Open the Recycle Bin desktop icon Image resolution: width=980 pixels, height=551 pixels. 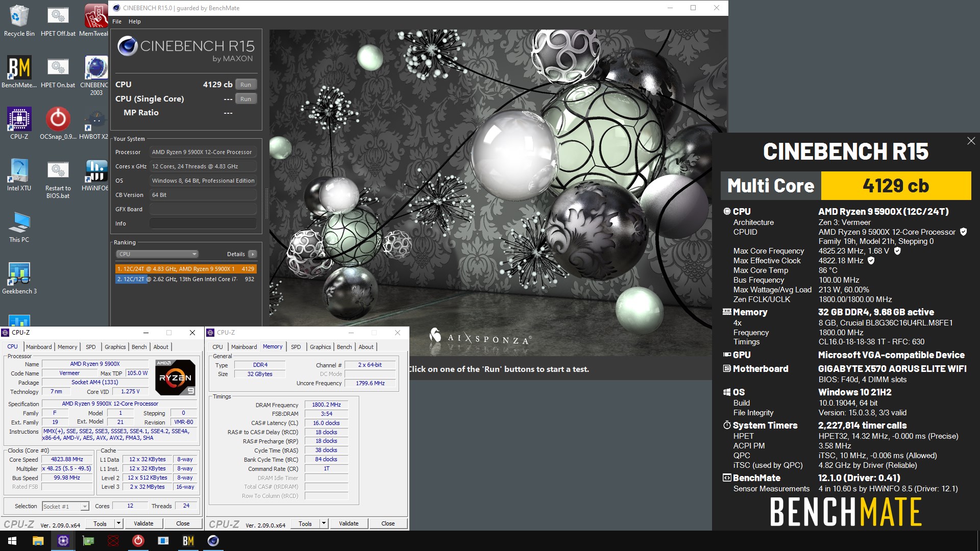[x=19, y=20]
